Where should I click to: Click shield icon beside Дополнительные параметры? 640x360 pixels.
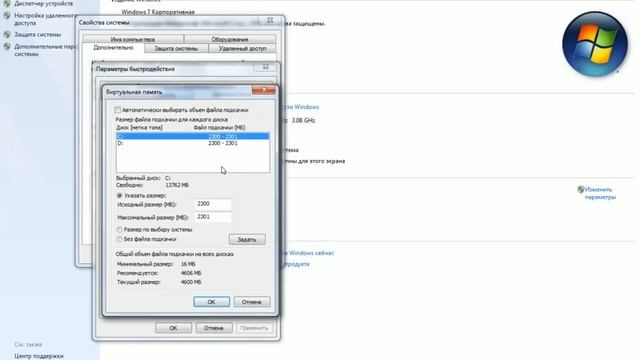[7, 47]
